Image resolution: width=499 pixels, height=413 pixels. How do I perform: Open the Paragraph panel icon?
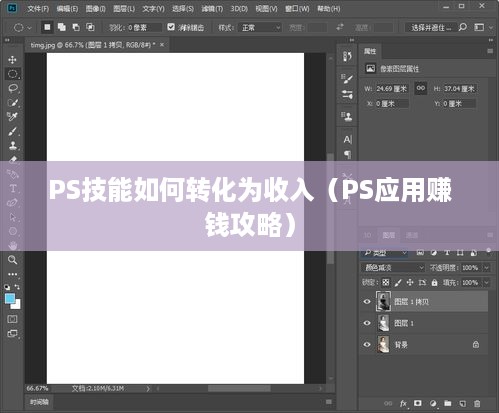[x=347, y=154]
